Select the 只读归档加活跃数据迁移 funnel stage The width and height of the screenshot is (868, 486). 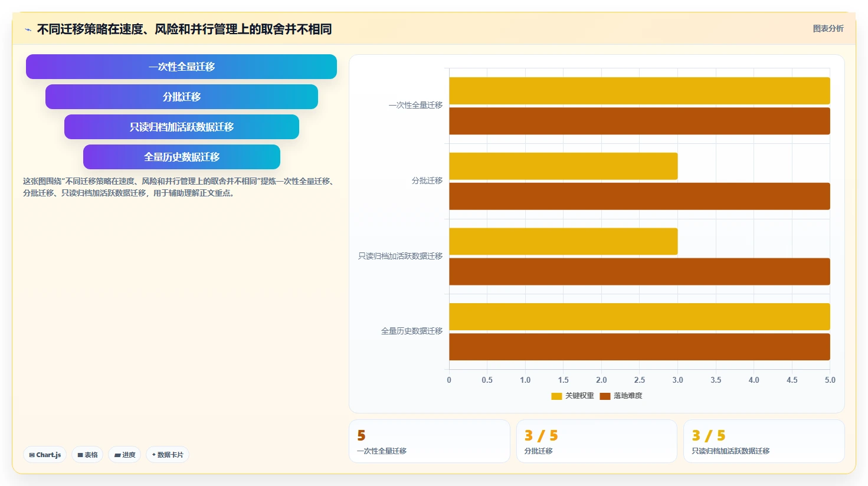(182, 127)
